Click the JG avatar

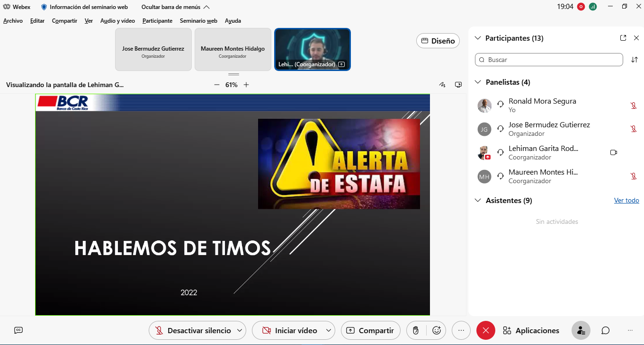click(x=484, y=129)
